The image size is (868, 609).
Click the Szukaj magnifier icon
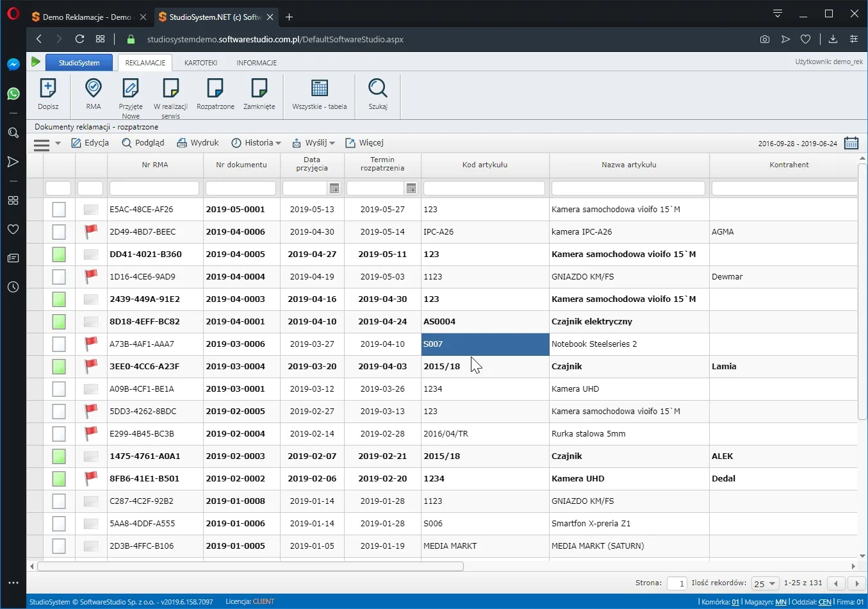click(x=378, y=88)
